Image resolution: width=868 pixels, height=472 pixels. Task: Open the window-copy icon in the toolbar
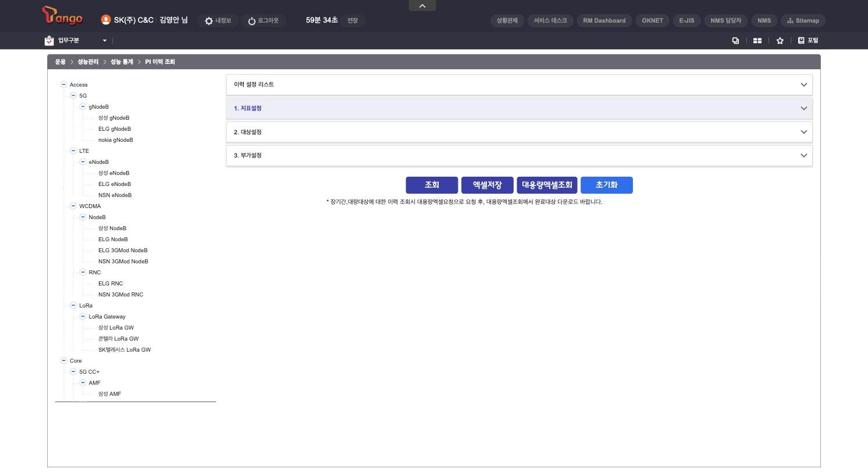pyautogui.click(x=735, y=40)
